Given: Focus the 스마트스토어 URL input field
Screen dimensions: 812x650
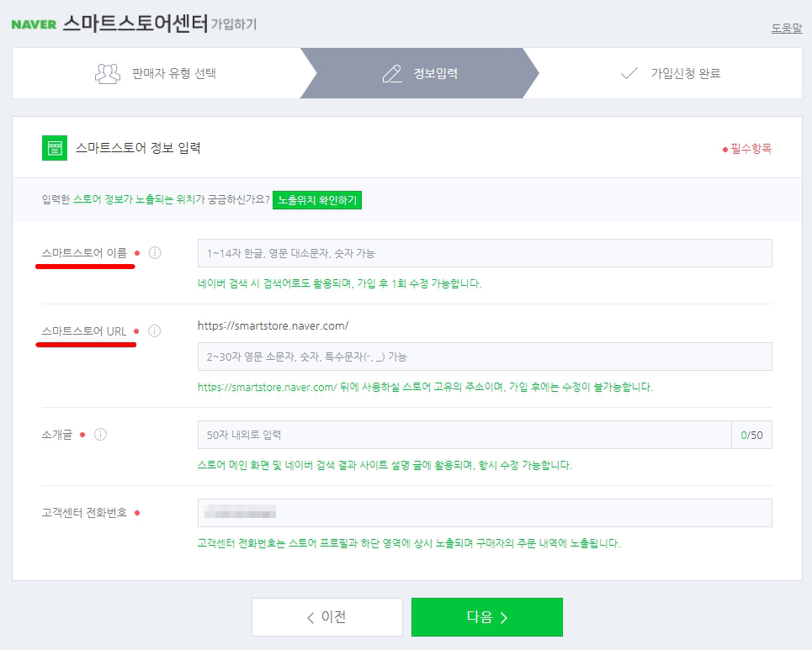Looking at the screenshot, I should (x=485, y=357).
